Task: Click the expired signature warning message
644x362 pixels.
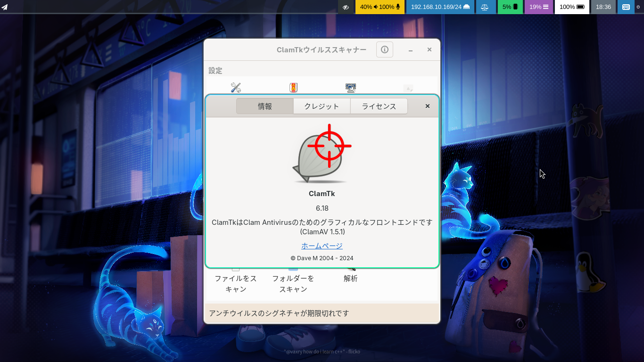Action: point(279,313)
